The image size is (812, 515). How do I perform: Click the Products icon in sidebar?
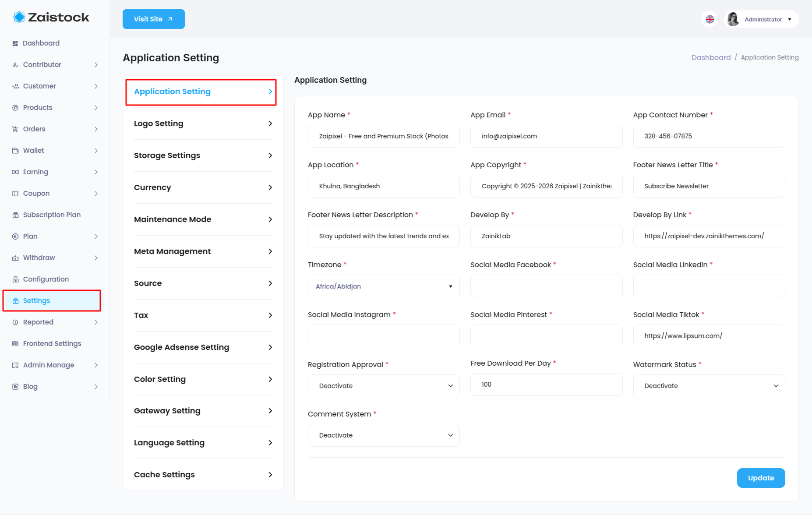pyautogui.click(x=15, y=108)
